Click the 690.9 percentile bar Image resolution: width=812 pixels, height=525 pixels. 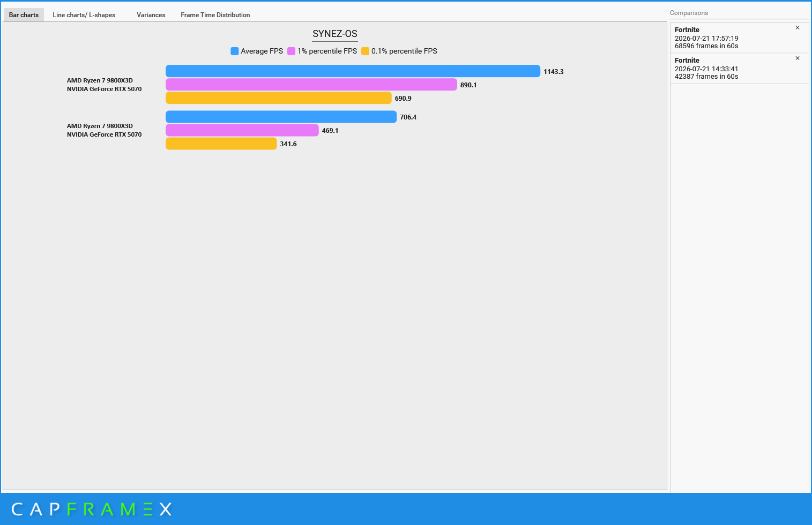pyautogui.click(x=279, y=98)
